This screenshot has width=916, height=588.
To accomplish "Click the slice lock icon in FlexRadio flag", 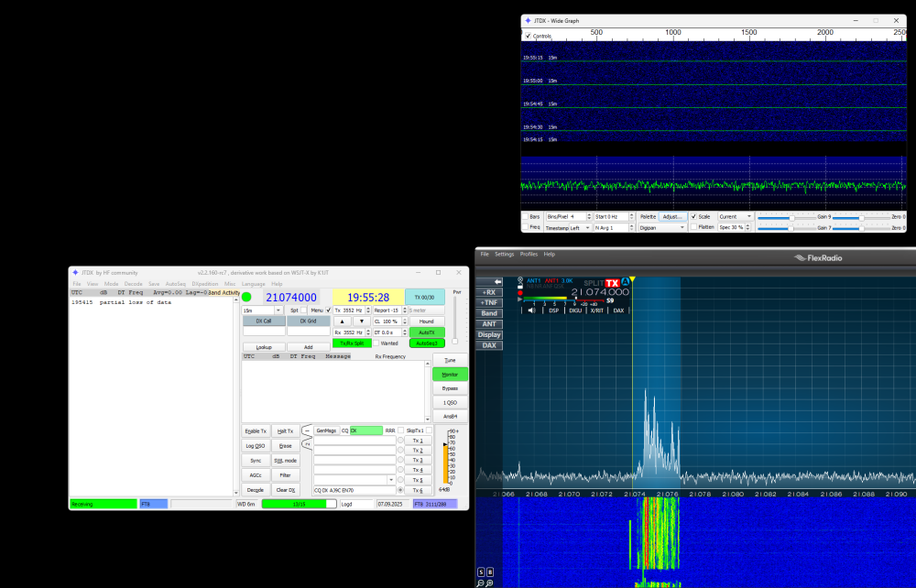I will tap(520, 287).
